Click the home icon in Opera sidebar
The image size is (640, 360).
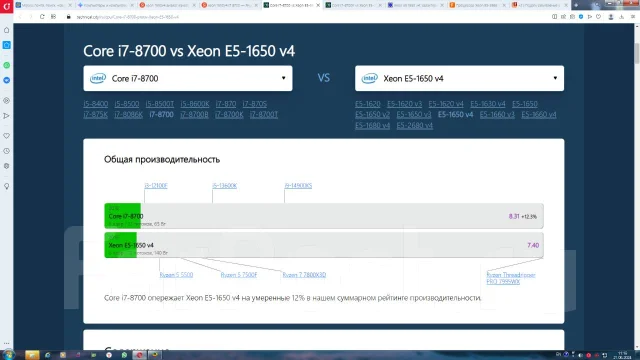(7, 30)
